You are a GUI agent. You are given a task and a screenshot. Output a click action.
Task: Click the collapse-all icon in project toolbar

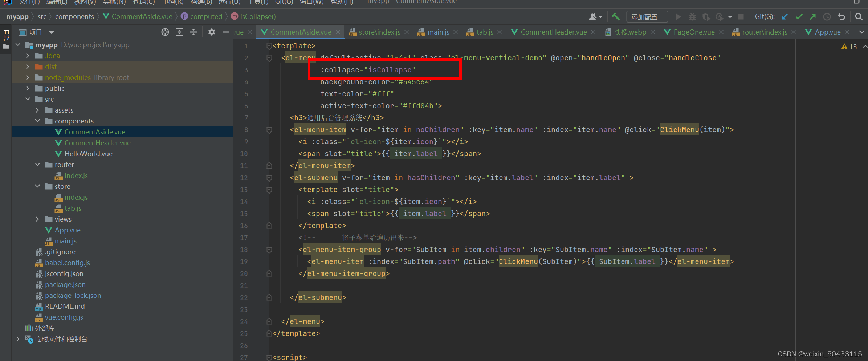(x=193, y=32)
